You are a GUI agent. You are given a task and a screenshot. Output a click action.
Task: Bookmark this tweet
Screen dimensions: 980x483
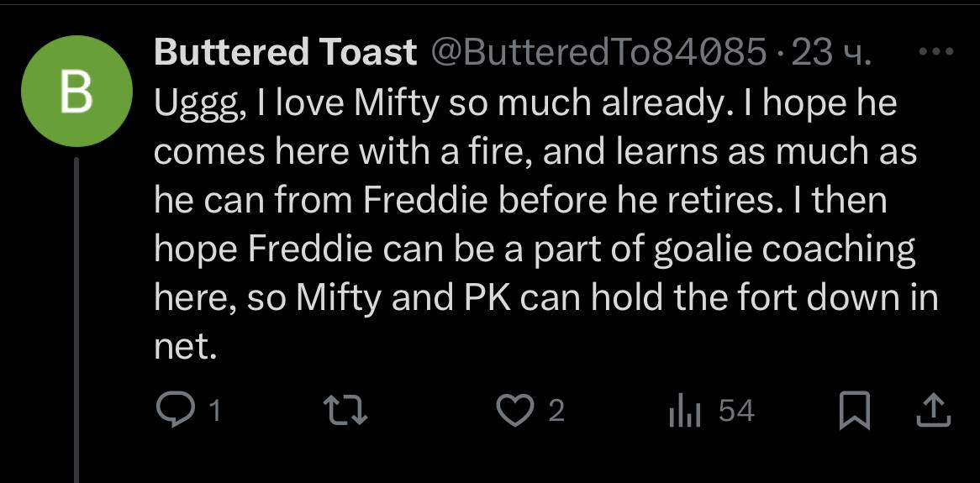pyautogui.click(x=854, y=411)
